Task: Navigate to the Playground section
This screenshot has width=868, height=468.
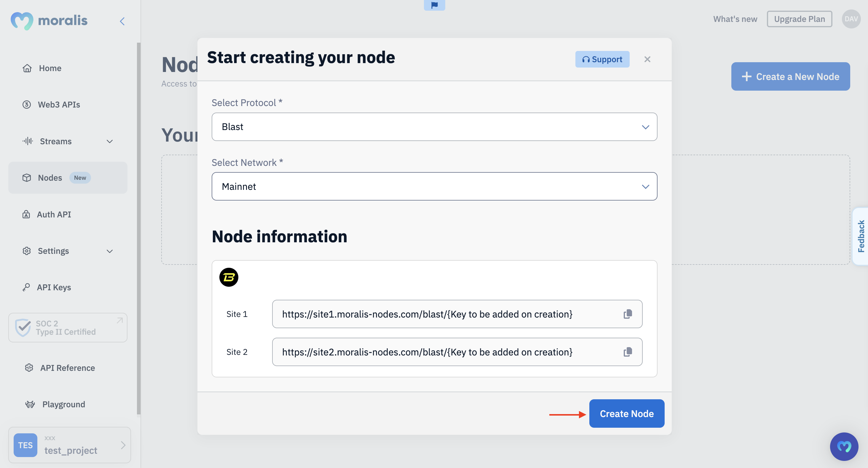Action: pyautogui.click(x=63, y=403)
